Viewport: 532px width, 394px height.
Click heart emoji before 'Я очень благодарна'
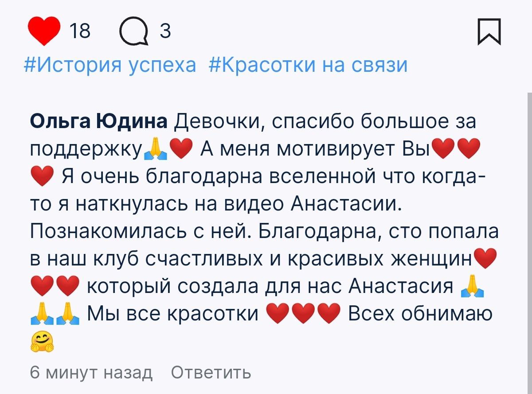click(42, 176)
